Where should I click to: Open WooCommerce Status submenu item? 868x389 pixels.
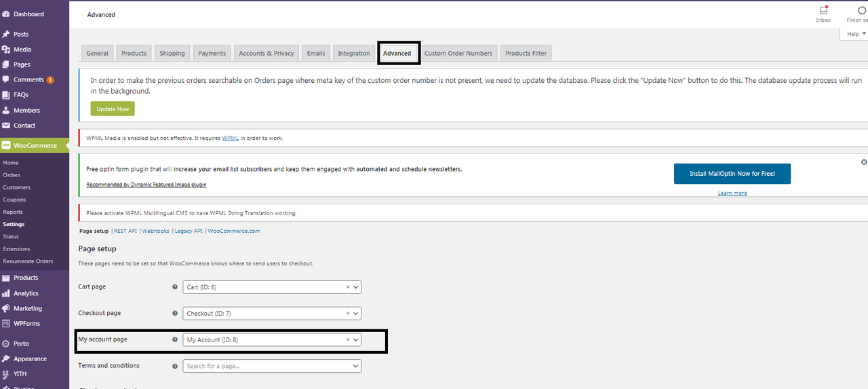pos(11,236)
